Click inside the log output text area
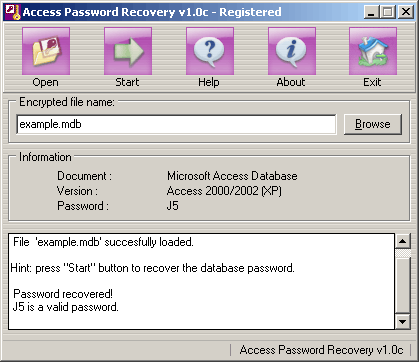Viewport: 419px width, 362px height. (x=201, y=281)
